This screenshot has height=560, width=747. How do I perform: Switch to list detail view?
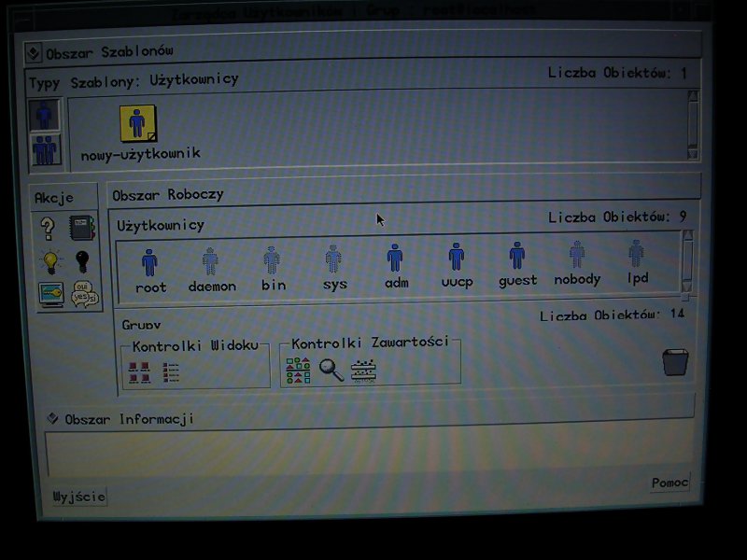pos(172,372)
